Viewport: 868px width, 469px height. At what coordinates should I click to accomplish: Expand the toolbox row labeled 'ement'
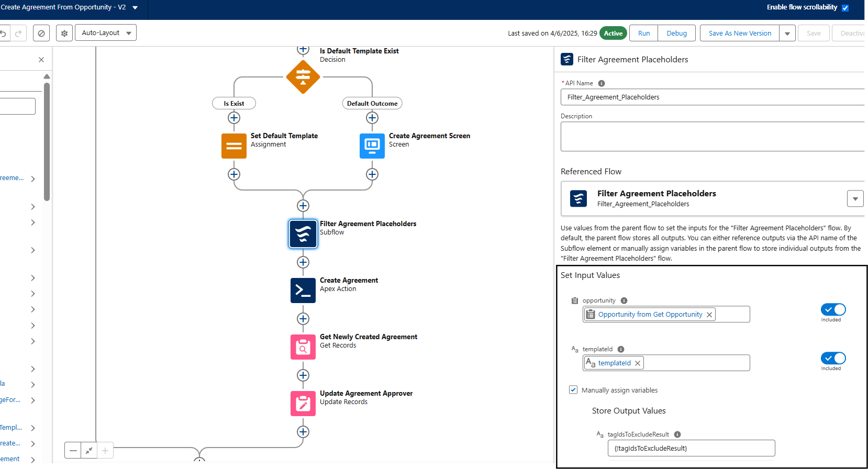33,460
